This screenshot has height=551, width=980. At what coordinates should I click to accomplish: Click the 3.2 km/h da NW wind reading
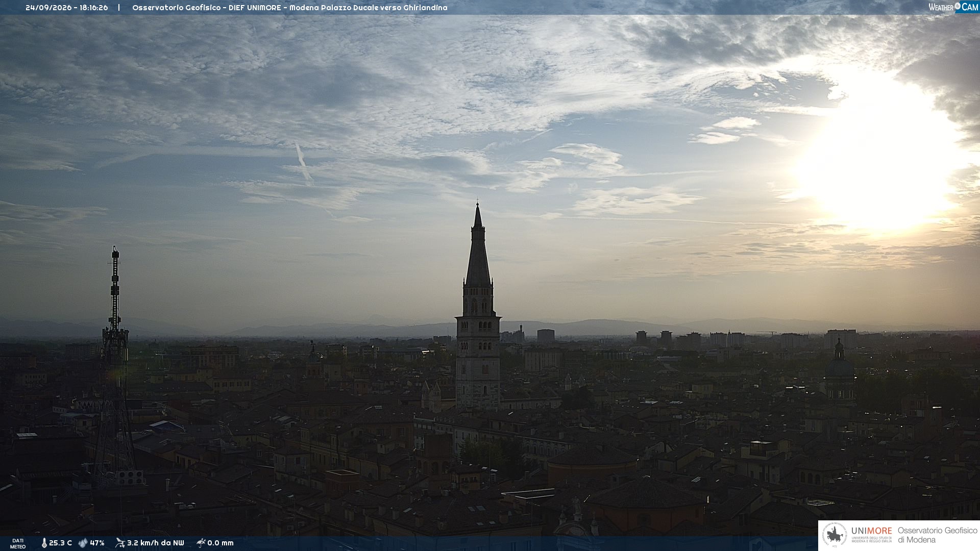tap(155, 543)
